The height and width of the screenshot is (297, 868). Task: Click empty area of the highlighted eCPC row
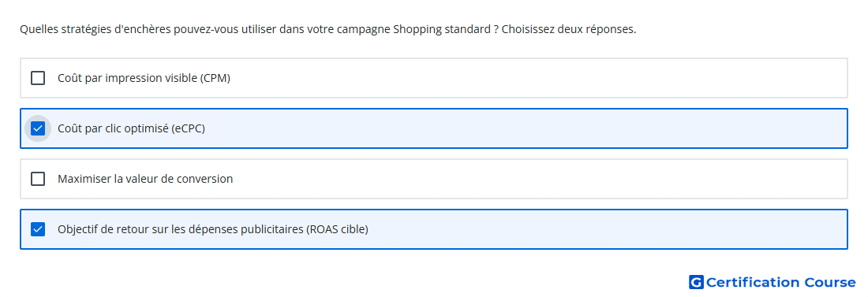click(526, 128)
